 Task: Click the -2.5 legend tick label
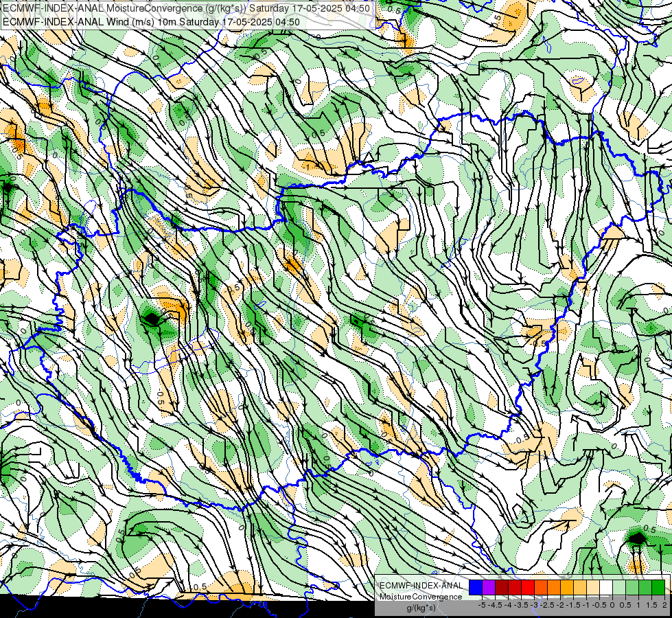tap(547, 605)
